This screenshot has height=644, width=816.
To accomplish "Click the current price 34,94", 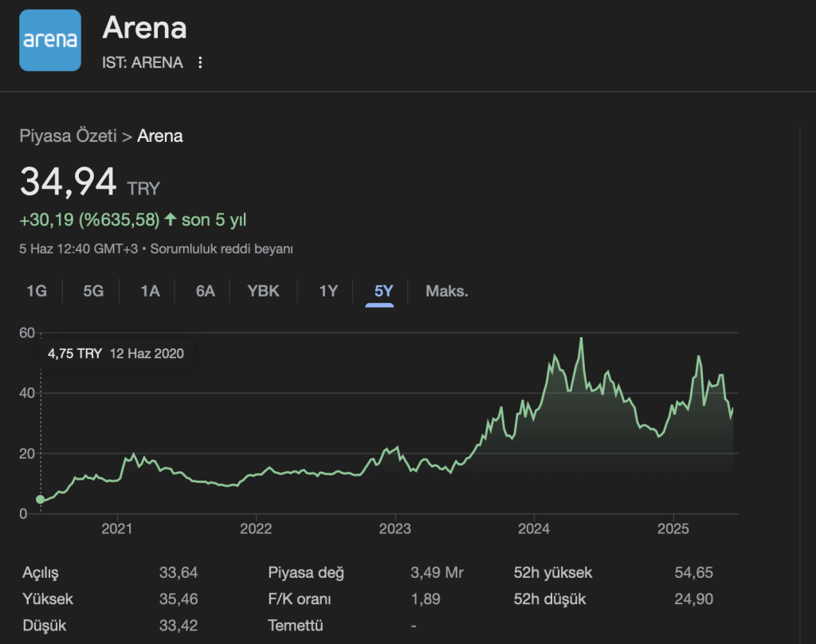I will (69, 183).
